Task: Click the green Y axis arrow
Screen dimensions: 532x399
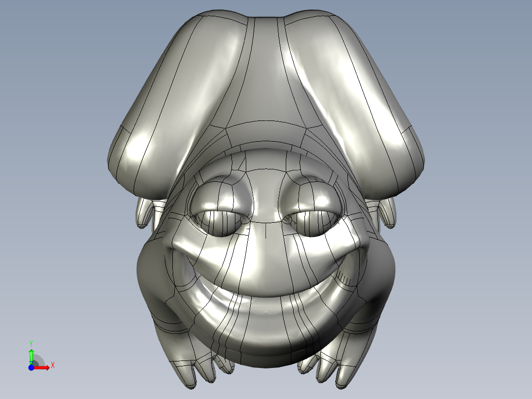Action: pyautogui.click(x=31, y=357)
